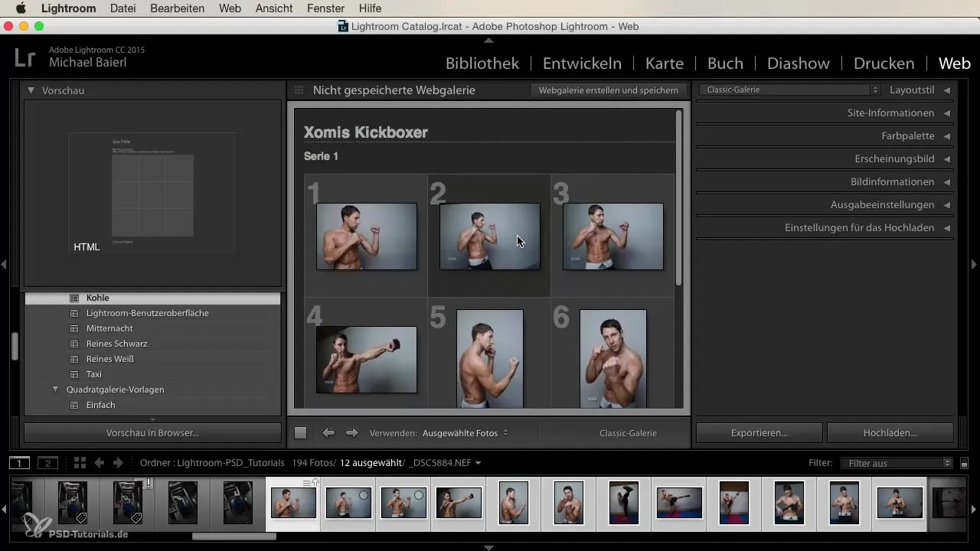Open the Hilfe menu
The height and width of the screenshot is (551, 980).
click(x=370, y=8)
